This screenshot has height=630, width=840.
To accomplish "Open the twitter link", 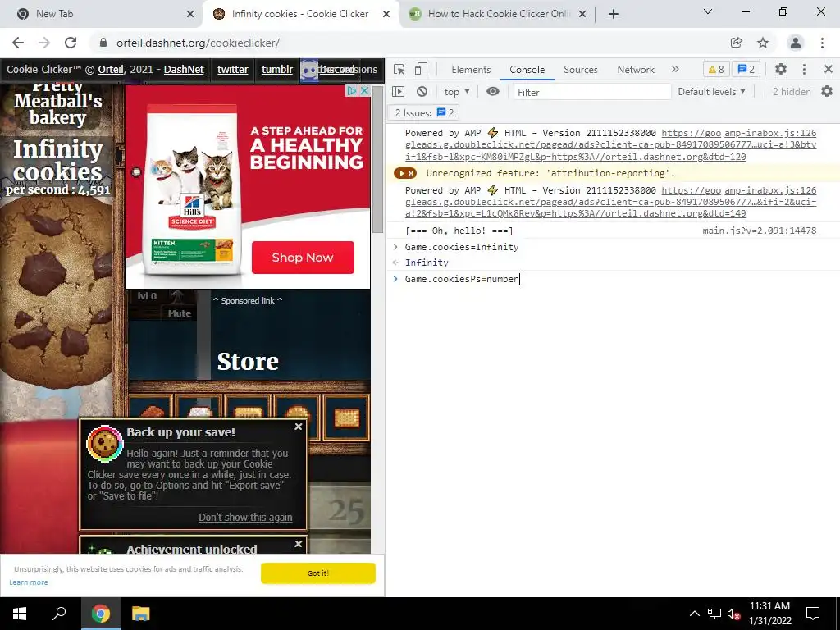I will pyautogui.click(x=232, y=69).
